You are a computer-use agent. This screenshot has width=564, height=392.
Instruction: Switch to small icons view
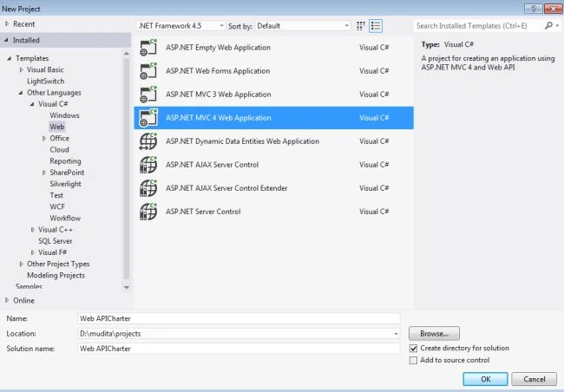[360, 26]
